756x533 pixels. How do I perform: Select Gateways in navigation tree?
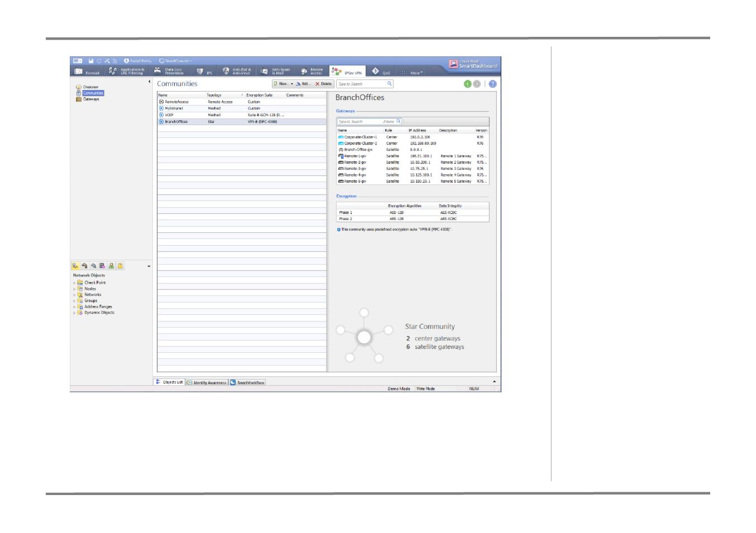pyautogui.click(x=88, y=99)
